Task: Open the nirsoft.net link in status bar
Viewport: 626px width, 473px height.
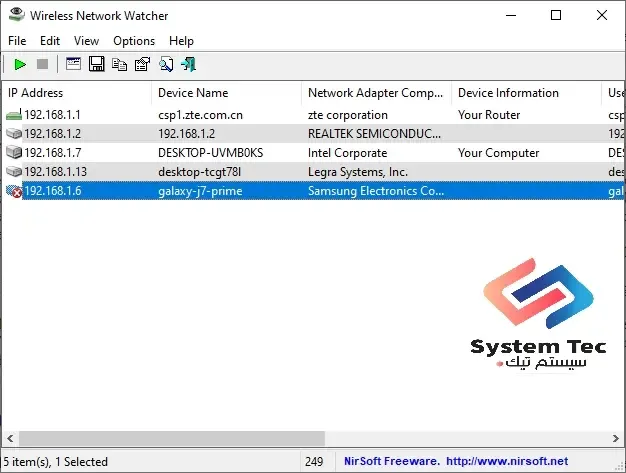Action: coord(507,461)
